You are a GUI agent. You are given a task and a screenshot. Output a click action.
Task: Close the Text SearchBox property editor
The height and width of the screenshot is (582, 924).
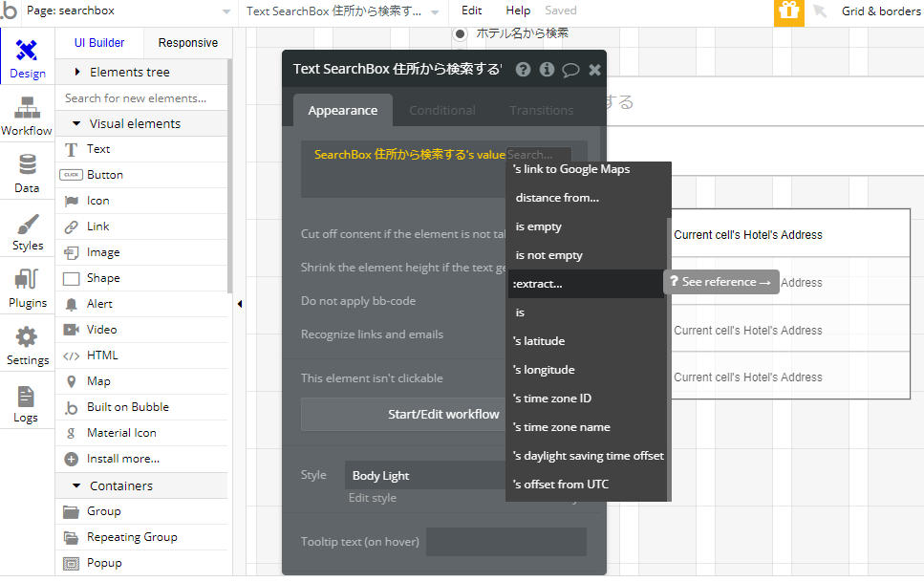(594, 70)
